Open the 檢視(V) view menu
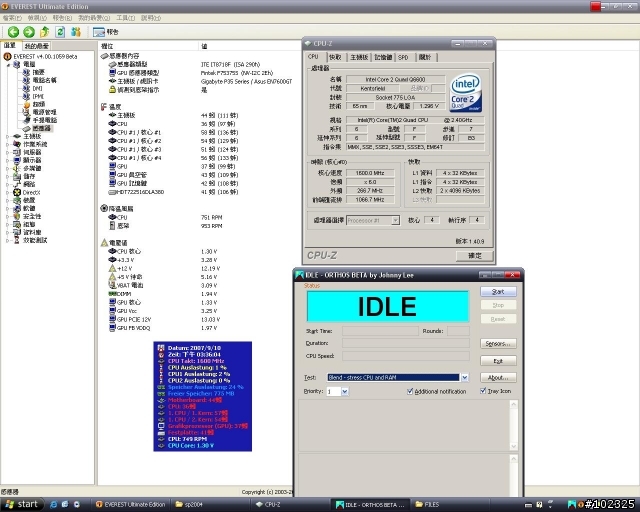640x512 pixels. click(37, 18)
